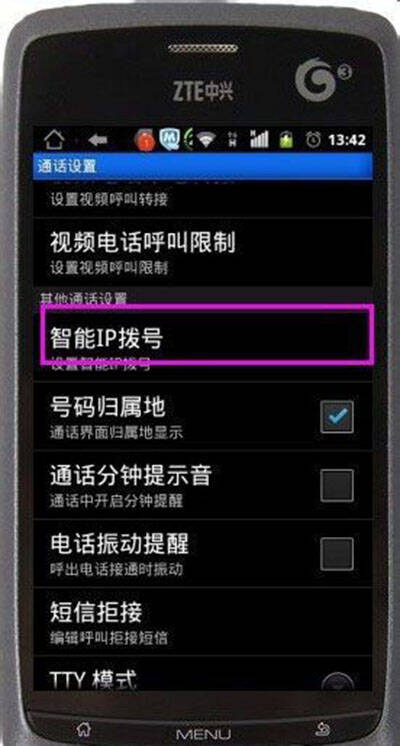
Task: Open the 智能IP拨号 setting
Action: coord(205,335)
